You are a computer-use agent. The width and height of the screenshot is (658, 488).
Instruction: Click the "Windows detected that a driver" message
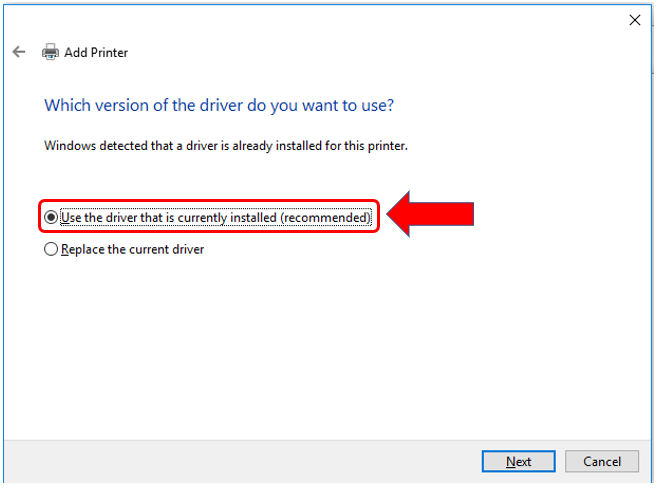click(225, 145)
